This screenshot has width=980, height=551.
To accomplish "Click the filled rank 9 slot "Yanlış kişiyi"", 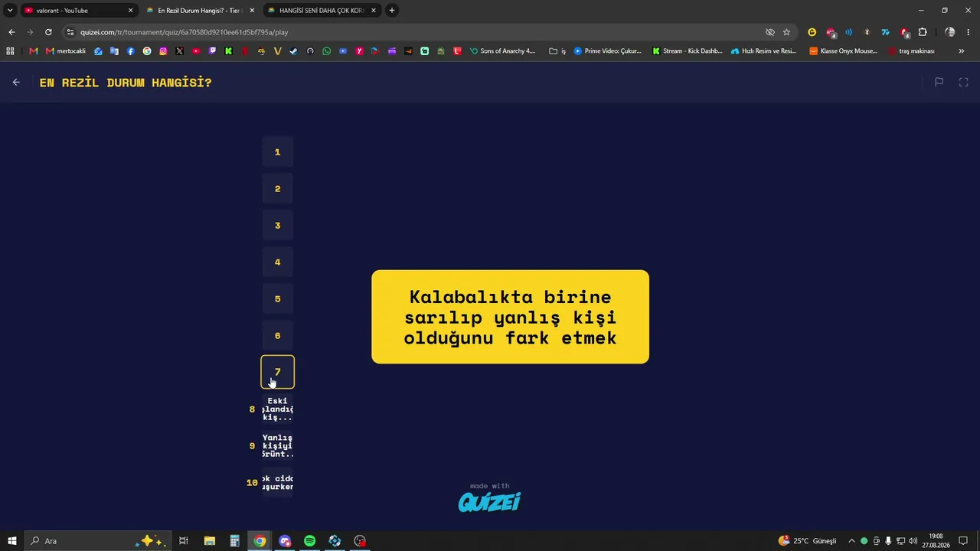I will (278, 446).
